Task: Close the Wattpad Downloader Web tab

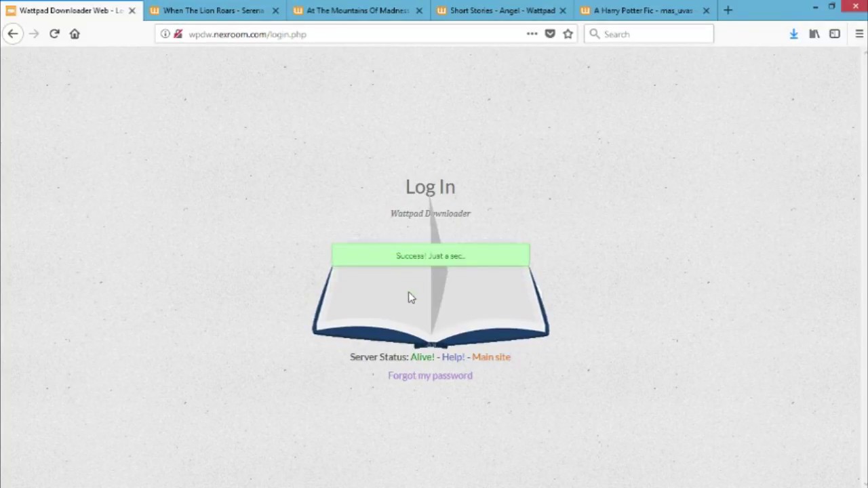Action: click(x=132, y=11)
